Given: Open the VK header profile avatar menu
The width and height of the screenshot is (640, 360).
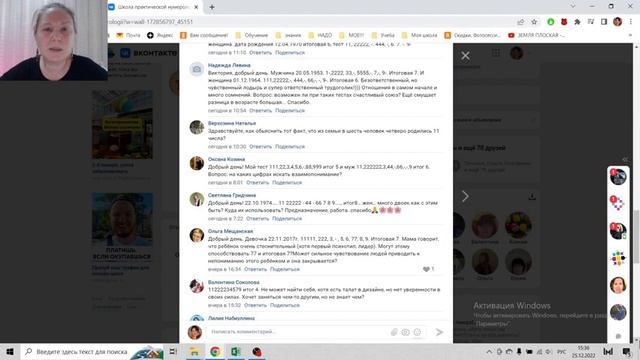Looking at the screenshot, I should pos(517,53).
